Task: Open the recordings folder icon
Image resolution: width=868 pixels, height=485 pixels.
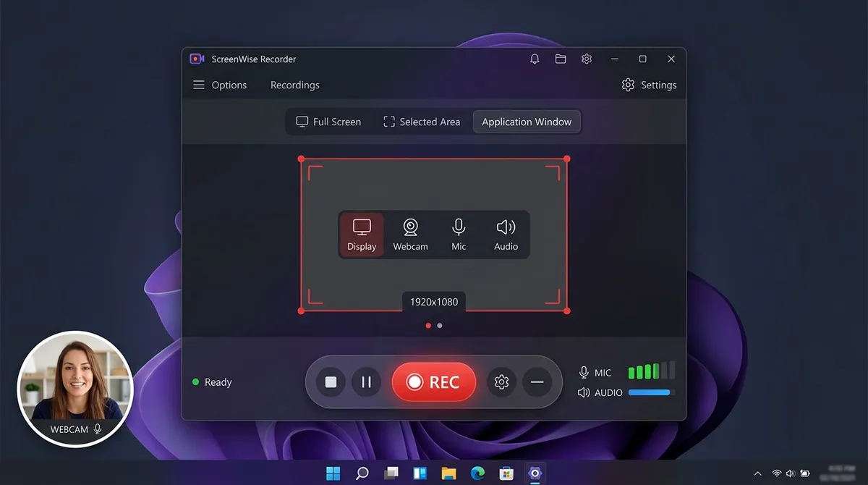Action: 561,59
